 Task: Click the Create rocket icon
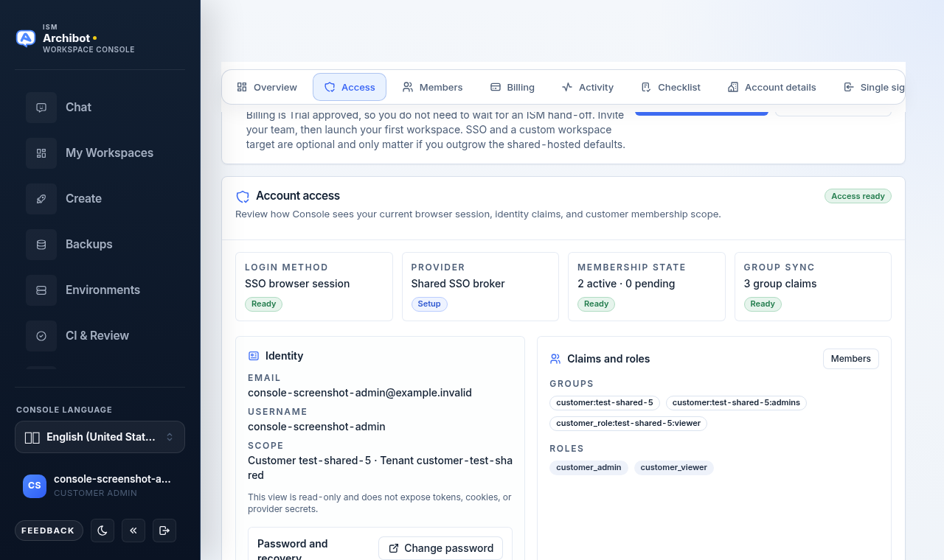click(41, 199)
